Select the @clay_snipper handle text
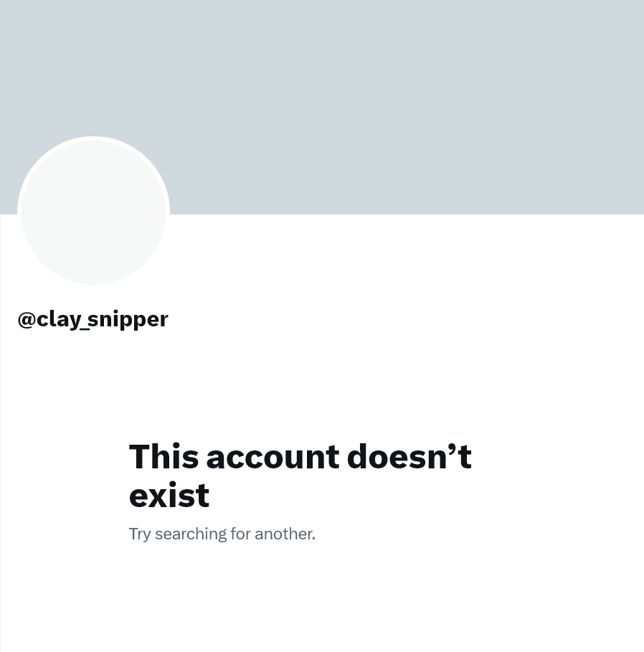The width and height of the screenshot is (644, 652). (x=93, y=319)
